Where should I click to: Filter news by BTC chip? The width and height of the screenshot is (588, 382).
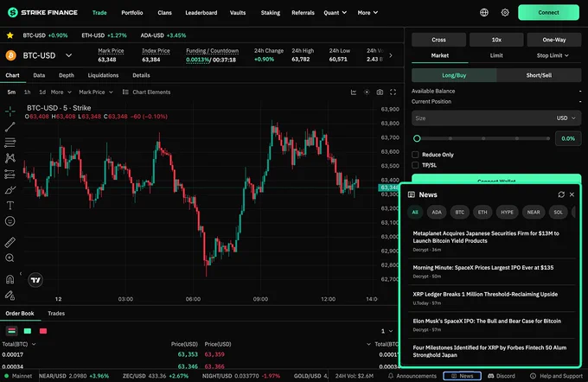[460, 213]
